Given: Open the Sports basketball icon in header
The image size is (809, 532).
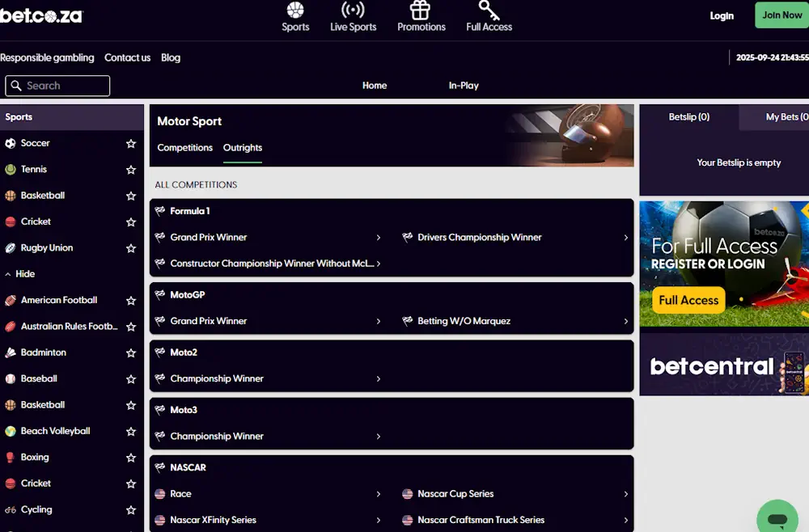Looking at the screenshot, I should [295, 11].
